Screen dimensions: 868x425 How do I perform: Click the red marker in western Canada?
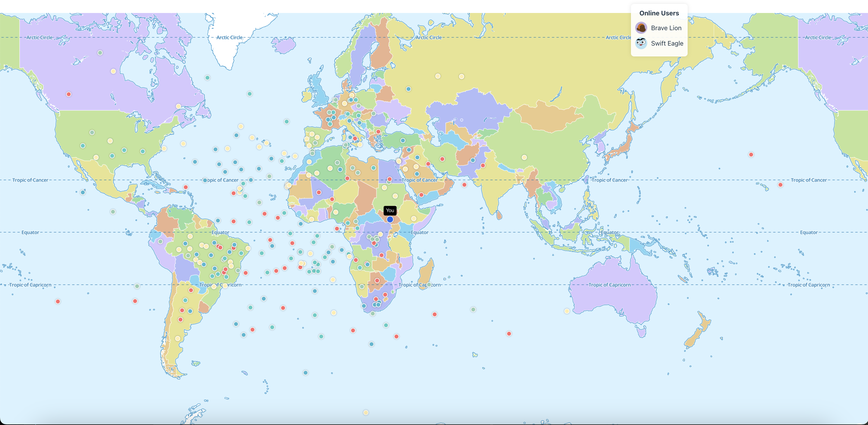(69, 94)
